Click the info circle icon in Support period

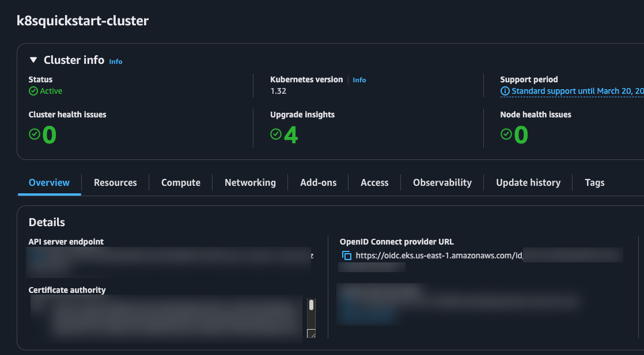(505, 91)
